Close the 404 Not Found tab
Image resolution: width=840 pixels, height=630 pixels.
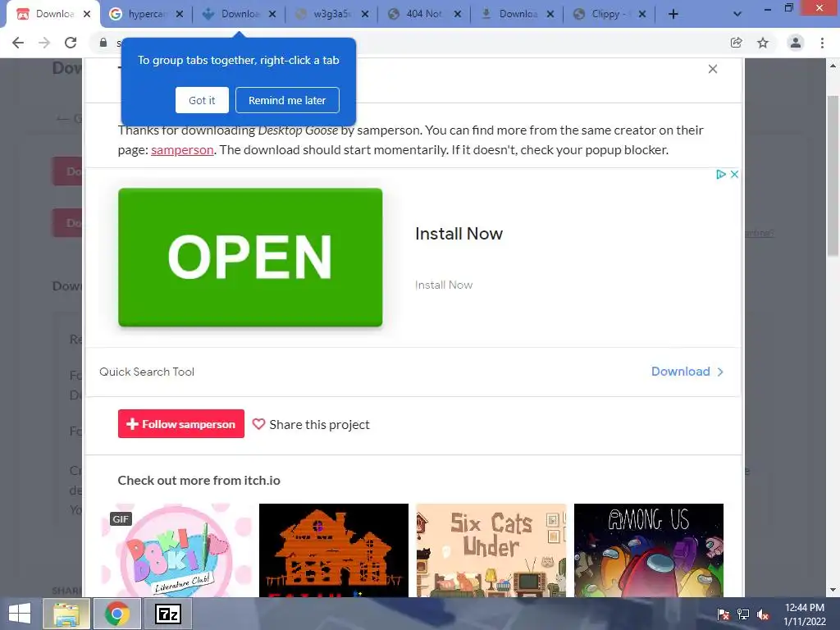pyautogui.click(x=458, y=15)
